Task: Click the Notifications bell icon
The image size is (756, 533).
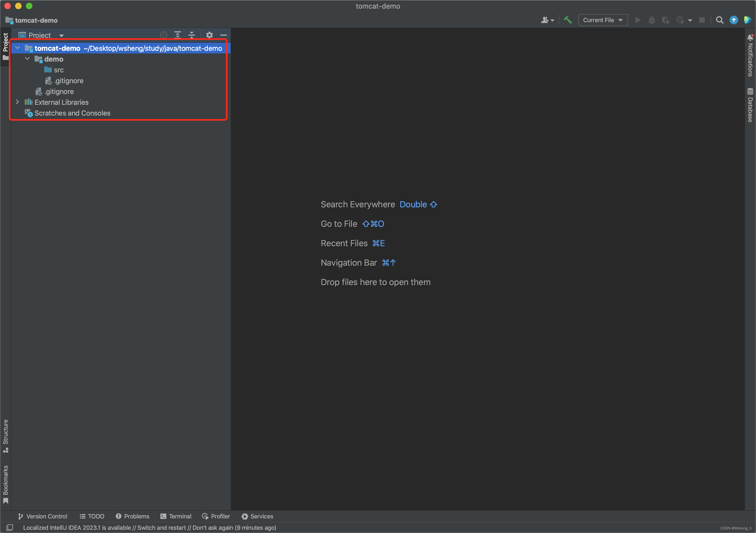Action: tap(748, 39)
